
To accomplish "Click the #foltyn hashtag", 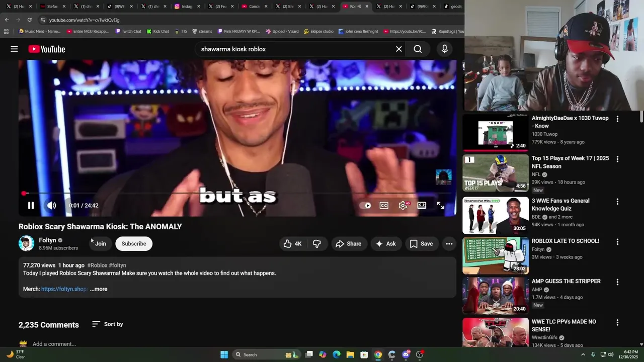I will click(x=117, y=265).
